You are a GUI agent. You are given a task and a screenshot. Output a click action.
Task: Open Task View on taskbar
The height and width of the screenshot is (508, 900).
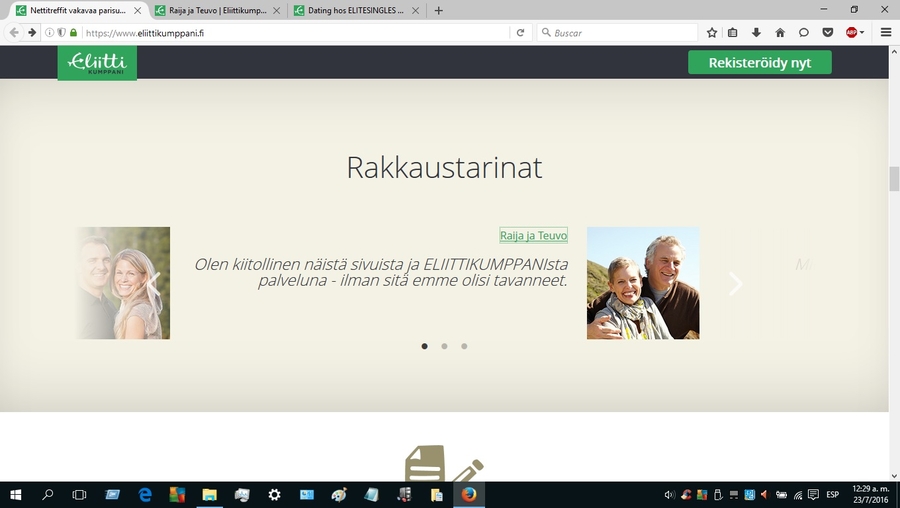tap(79, 495)
